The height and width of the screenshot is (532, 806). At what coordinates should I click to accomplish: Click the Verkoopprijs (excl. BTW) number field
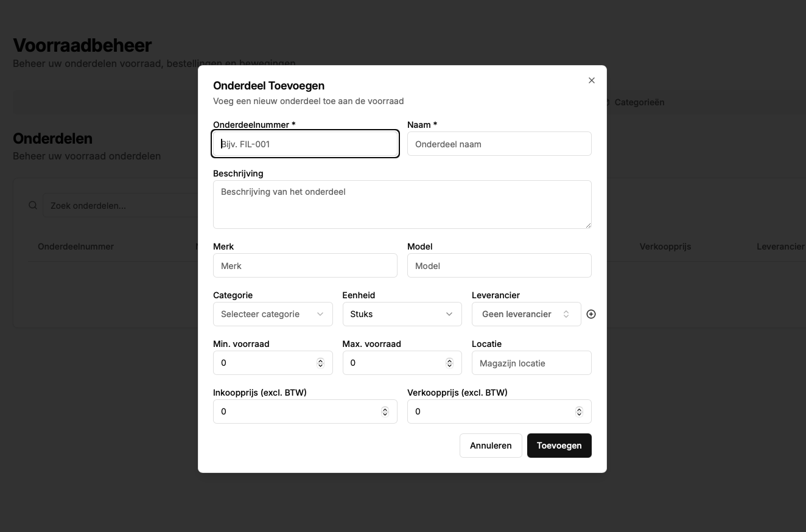pyautogui.click(x=490, y=411)
